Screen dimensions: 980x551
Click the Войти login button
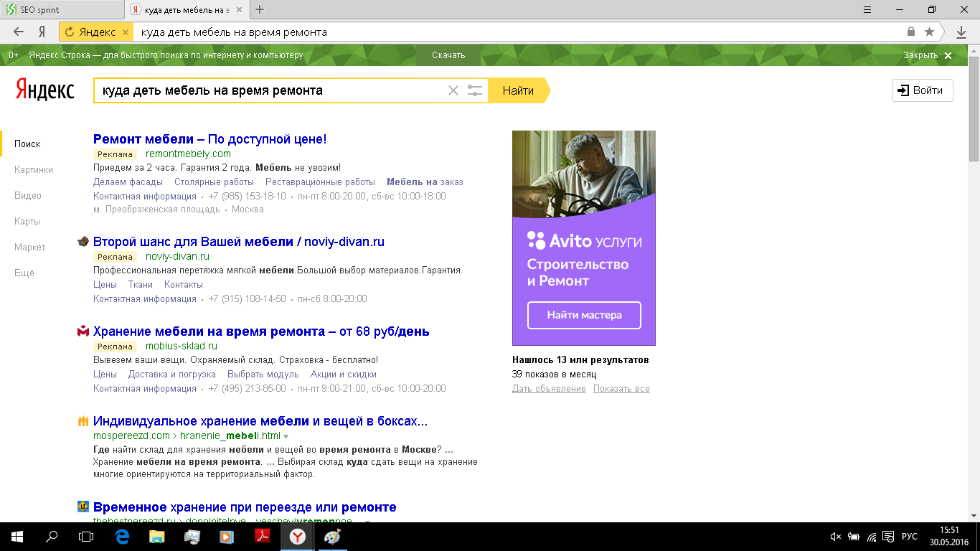pyautogui.click(x=923, y=90)
